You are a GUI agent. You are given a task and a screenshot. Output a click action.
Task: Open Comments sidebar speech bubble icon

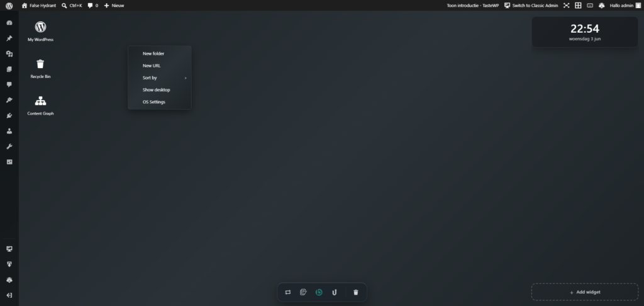pos(9,85)
